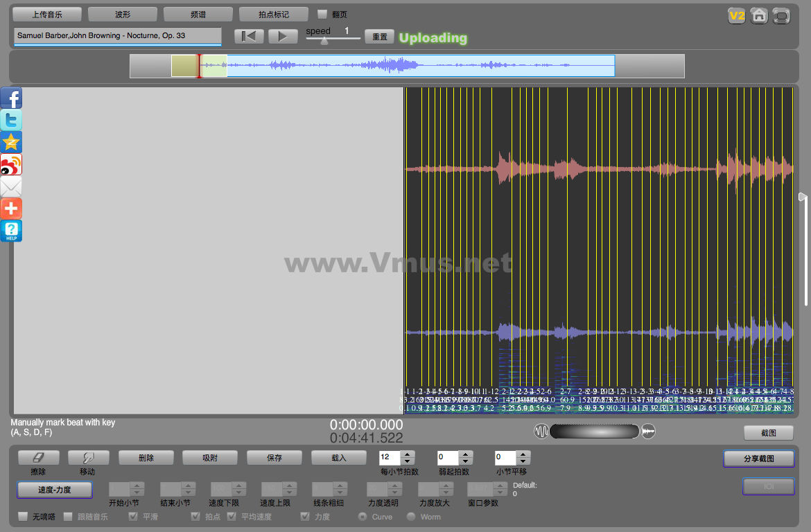The width and height of the screenshot is (811, 532).
Task: Click the Weibo share icon
Action: coord(11,165)
